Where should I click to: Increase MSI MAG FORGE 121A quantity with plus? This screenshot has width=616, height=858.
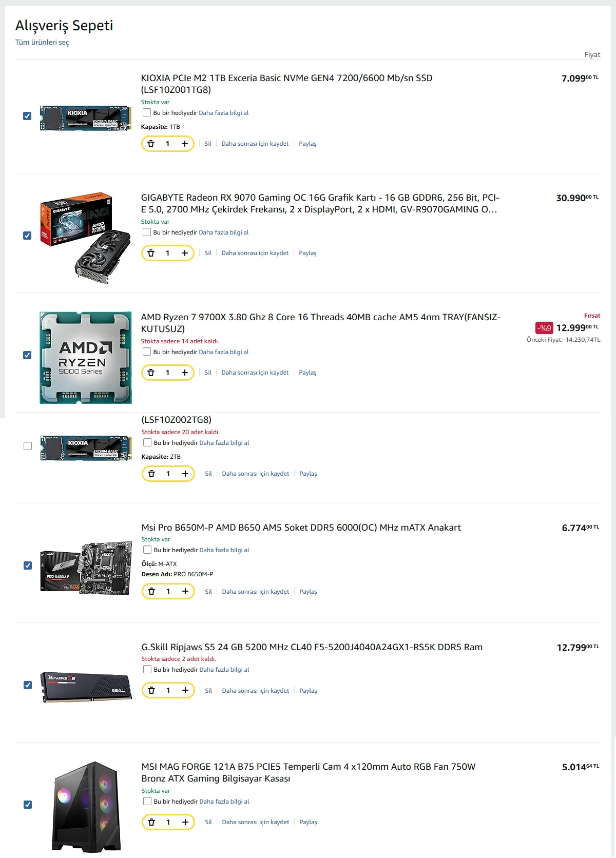click(x=185, y=822)
